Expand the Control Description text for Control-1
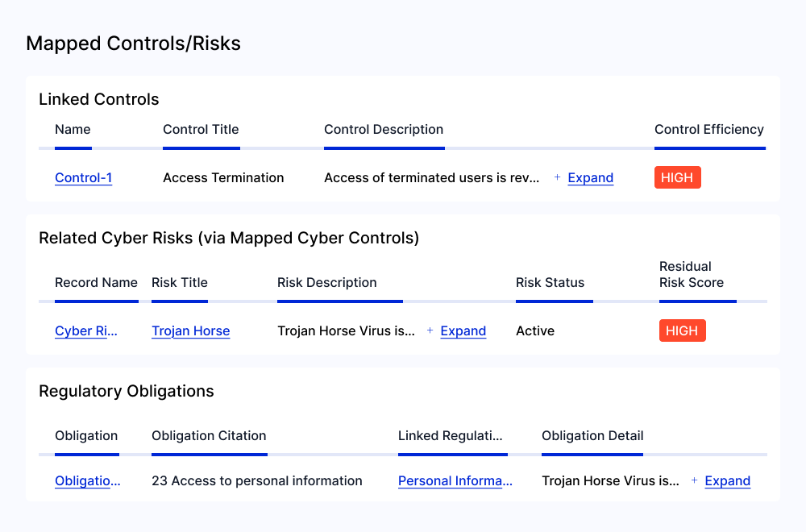Image resolution: width=806 pixels, height=532 pixels. [590, 178]
